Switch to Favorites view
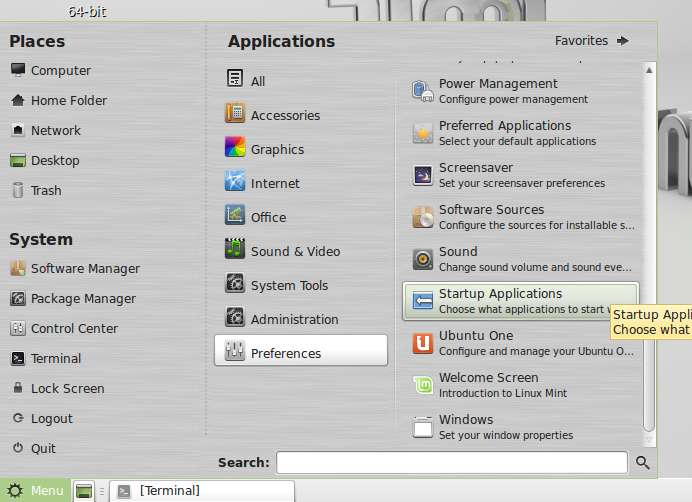This screenshot has height=502, width=692. pyautogui.click(x=591, y=41)
